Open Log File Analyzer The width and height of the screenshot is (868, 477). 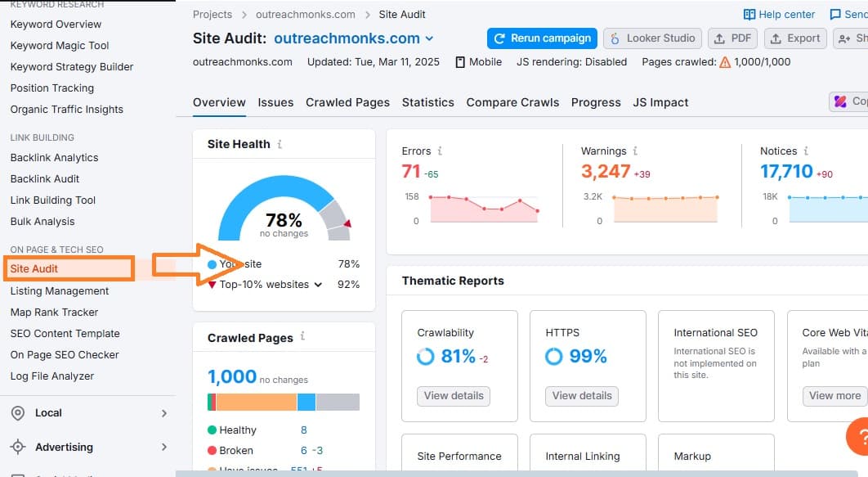click(x=52, y=376)
